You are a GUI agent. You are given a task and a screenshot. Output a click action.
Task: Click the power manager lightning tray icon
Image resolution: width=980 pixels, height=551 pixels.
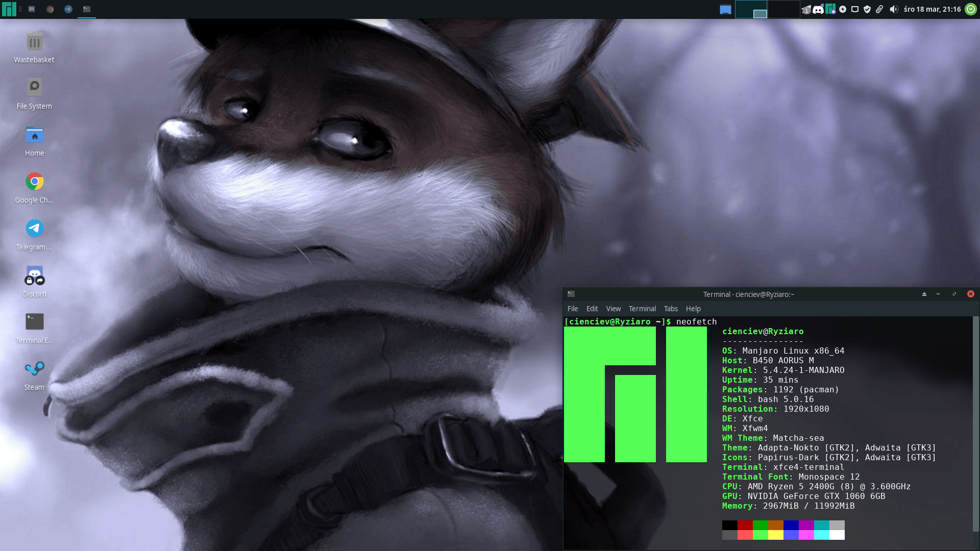pos(843,9)
